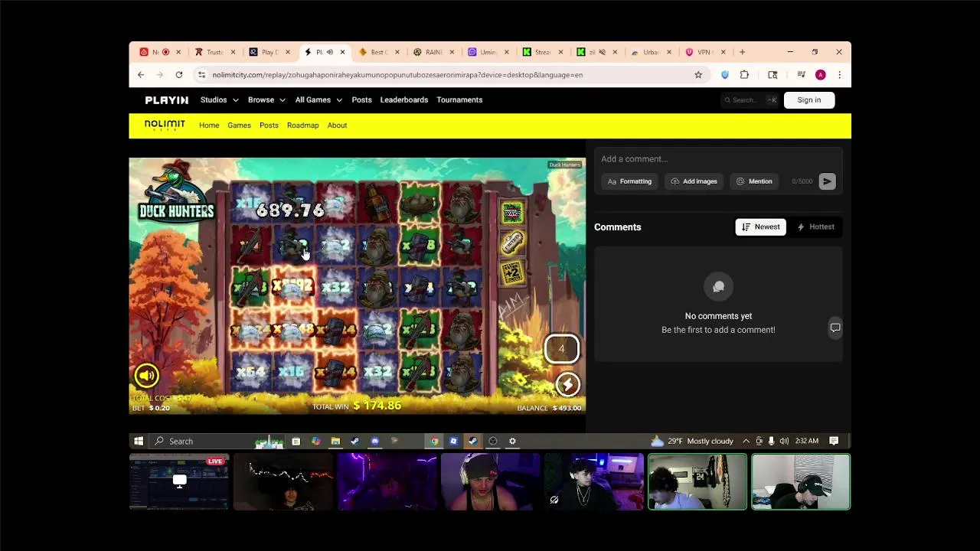Image resolution: width=980 pixels, height=551 pixels.
Task: Show hidden system tray icons
Action: tap(746, 442)
